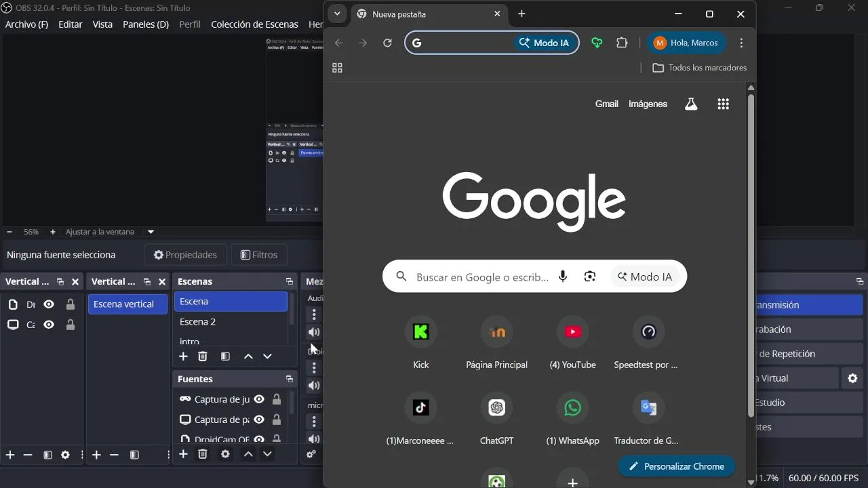Float the Escenas dock panel
868x488 pixels.
290,281
